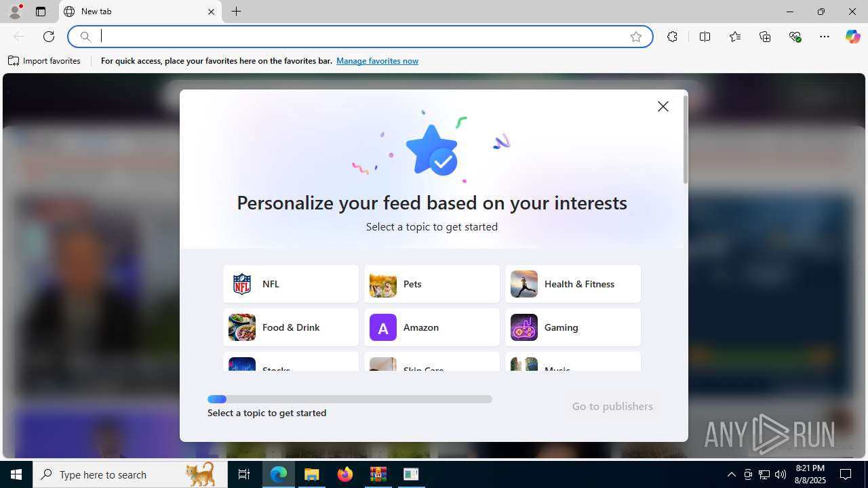Open network icon in system tray
The image size is (868, 488).
(764, 474)
